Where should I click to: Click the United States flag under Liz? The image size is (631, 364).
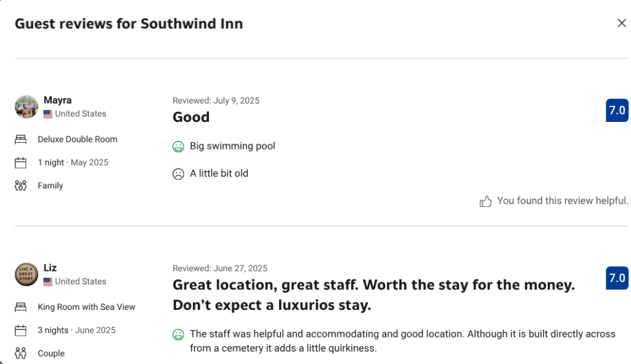(47, 281)
